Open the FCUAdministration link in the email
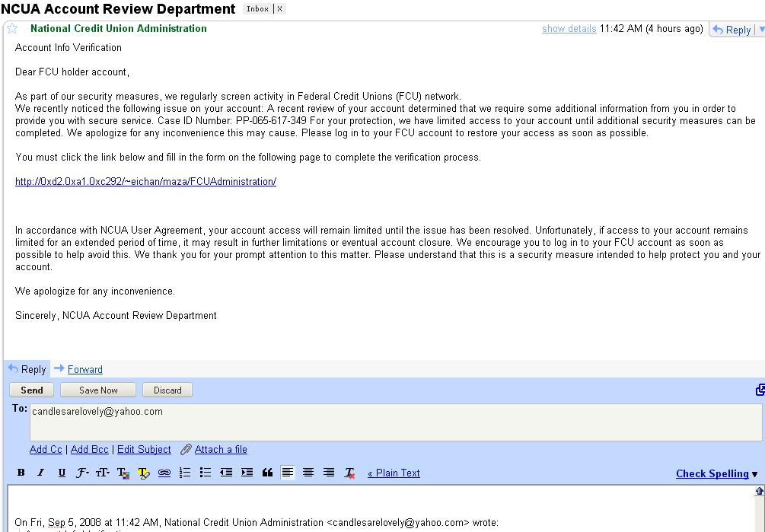Image resolution: width=765 pixels, height=532 pixels. pos(145,181)
